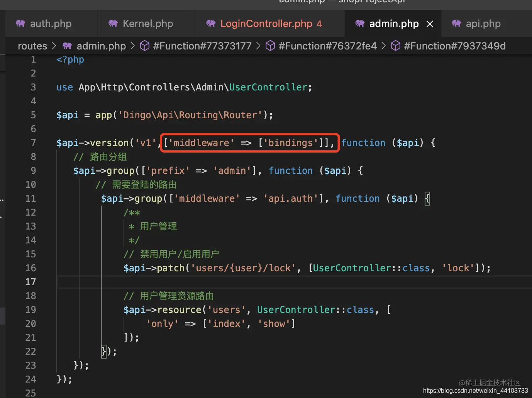Open the api.php tab
532x398 pixels.
click(x=483, y=24)
